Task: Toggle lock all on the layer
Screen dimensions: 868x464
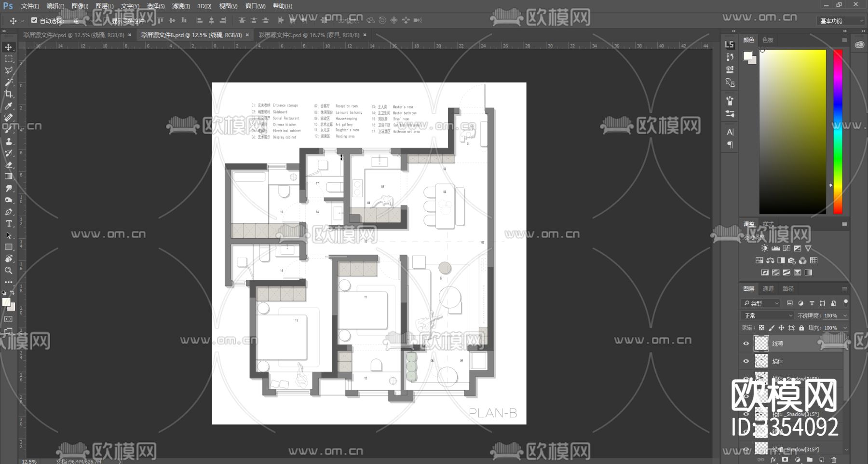Action: pos(801,328)
